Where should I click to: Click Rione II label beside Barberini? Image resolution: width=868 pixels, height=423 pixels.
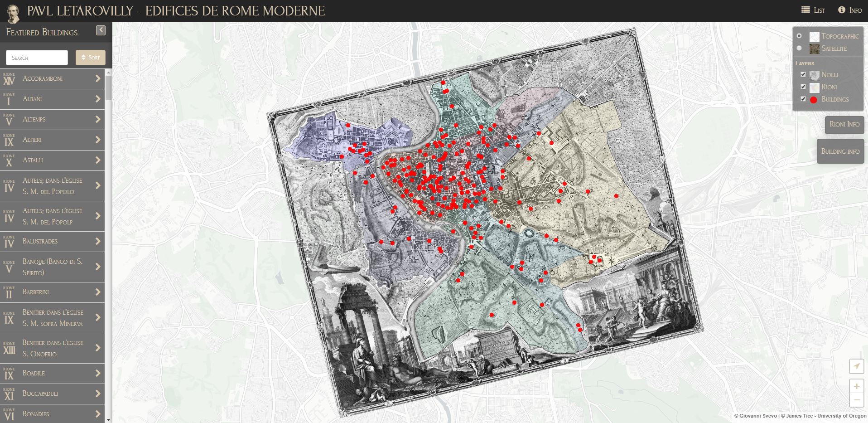click(9, 292)
